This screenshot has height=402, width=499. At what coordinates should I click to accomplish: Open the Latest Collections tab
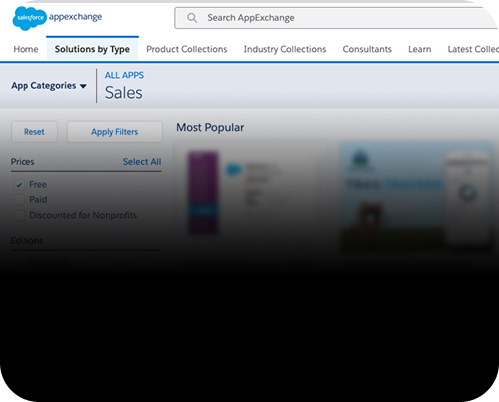click(x=473, y=49)
